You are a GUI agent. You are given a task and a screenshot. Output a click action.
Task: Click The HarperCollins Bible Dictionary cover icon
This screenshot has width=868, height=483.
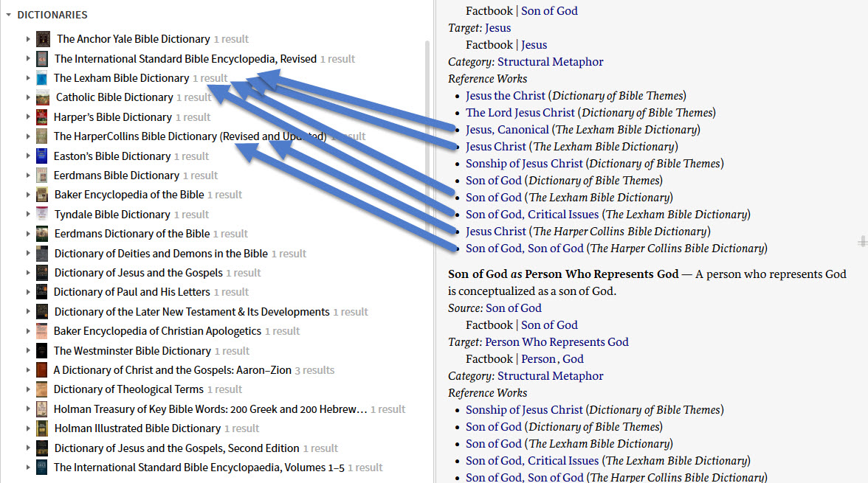[x=42, y=136]
